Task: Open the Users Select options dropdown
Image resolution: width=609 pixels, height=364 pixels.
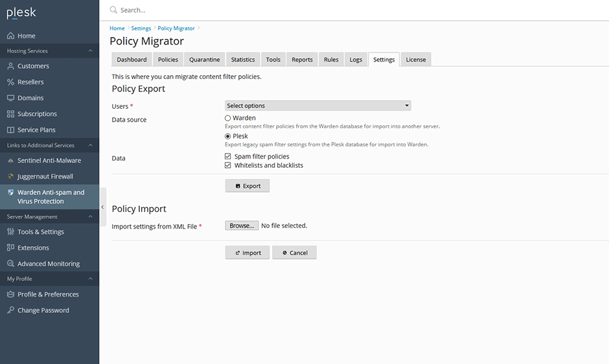Action: click(x=317, y=106)
